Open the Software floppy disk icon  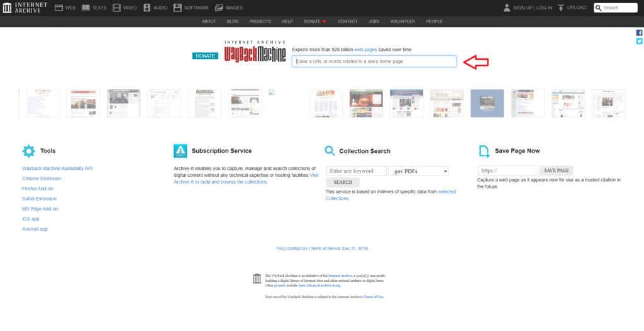177,8
